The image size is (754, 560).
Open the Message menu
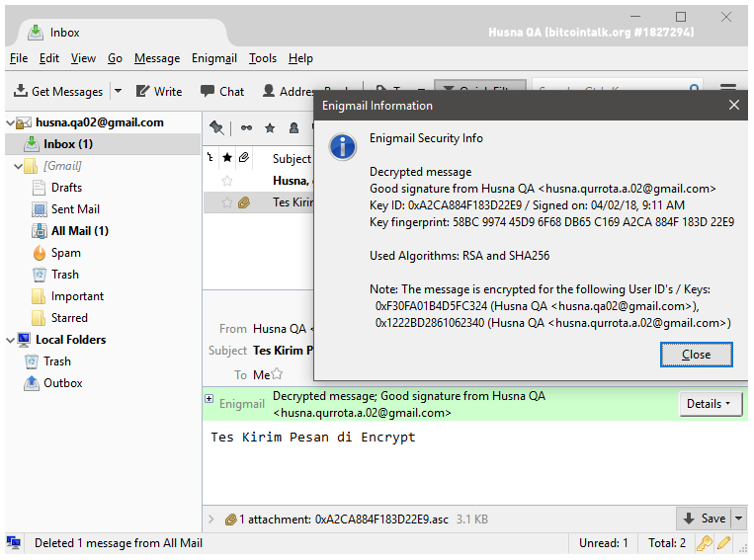[157, 58]
